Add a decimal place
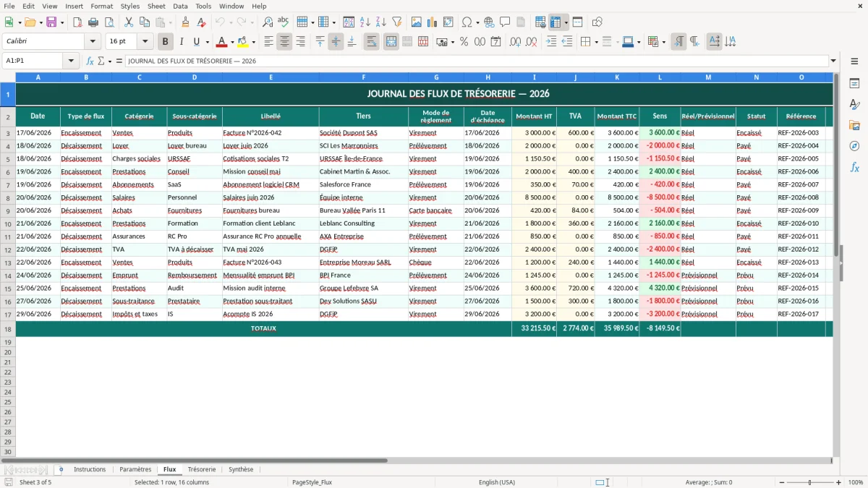Viewport: 868px width, 488px height. pos(515,42)
